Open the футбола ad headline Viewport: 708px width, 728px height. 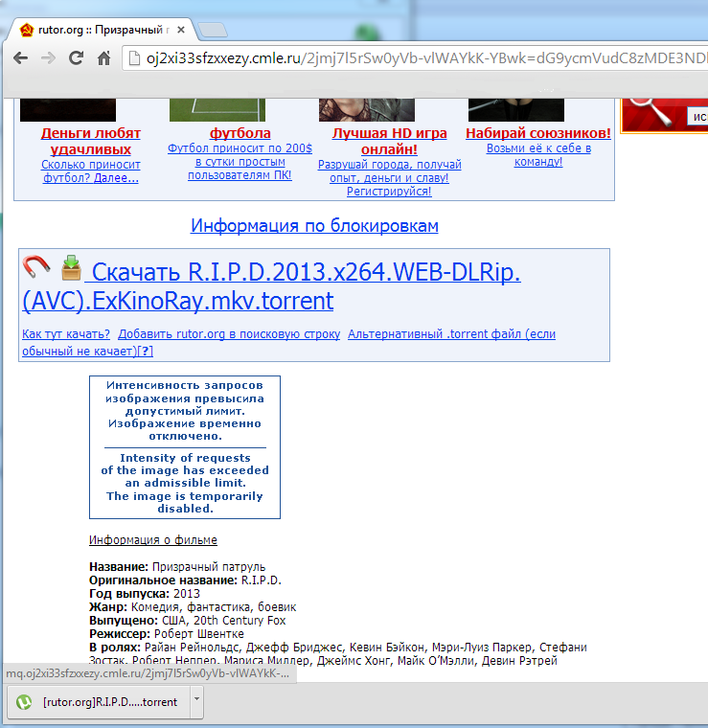tap(240, 133)
